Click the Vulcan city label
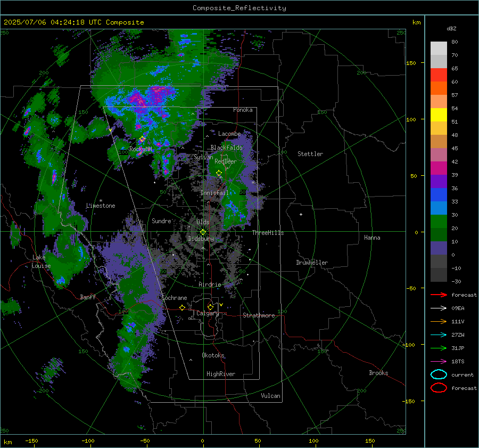Screen dimensions: 479x448 pos(270,396)
